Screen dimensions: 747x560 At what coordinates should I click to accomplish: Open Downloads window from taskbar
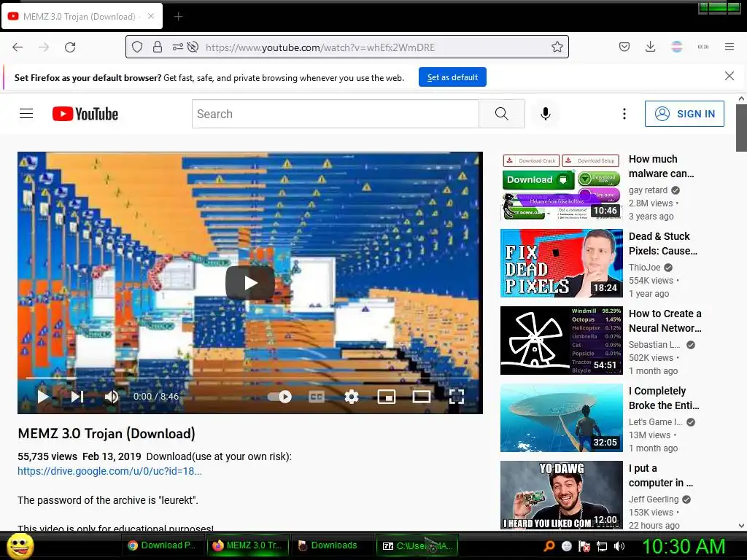[x=332, y=545]
